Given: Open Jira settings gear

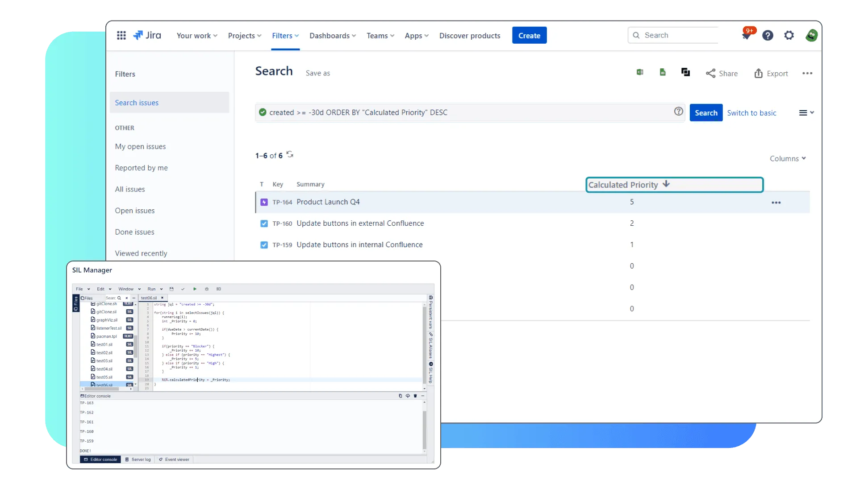Looking at the screenshot, I should coord(789,35).
